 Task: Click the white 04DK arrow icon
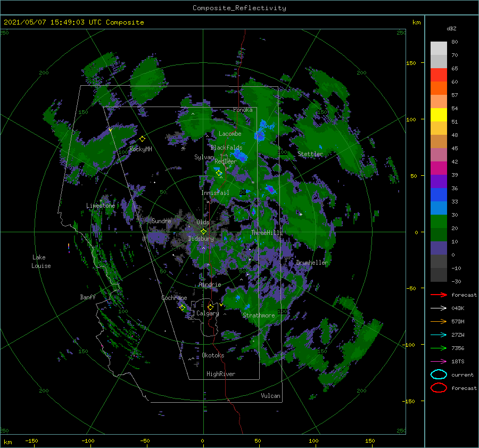click(x=439, y=308)
